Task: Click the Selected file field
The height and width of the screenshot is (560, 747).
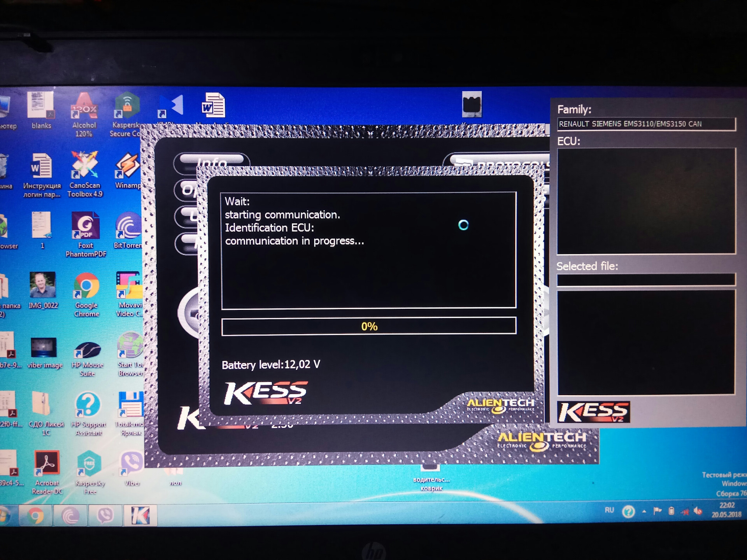Action: 646,280
